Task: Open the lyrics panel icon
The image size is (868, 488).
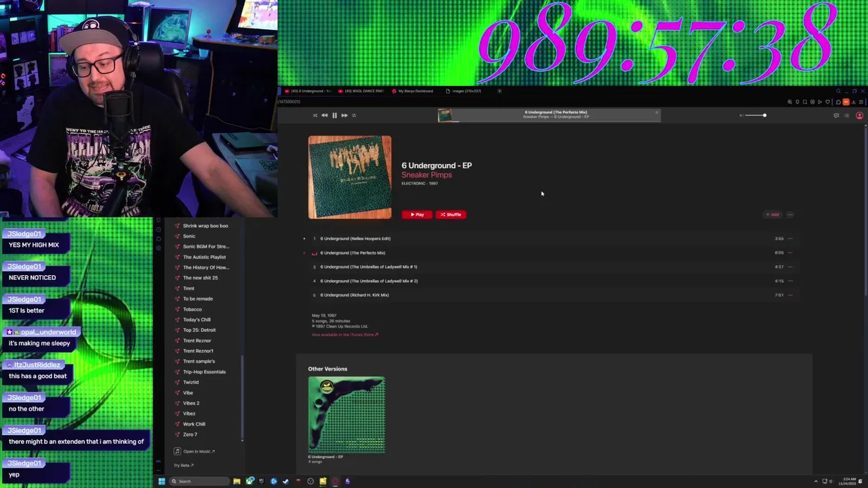Action: point(836,115)
